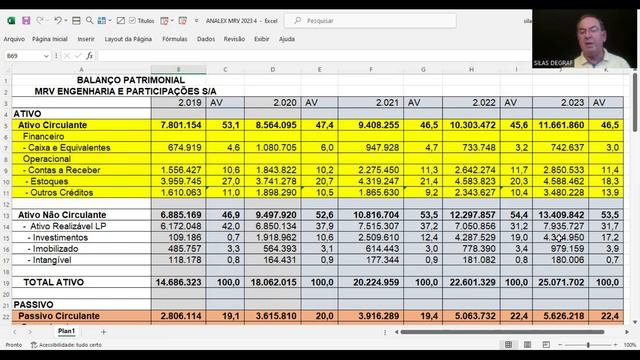Click the Cancel X in the formula bar
The image size is (640, 360).
[67, 56]
